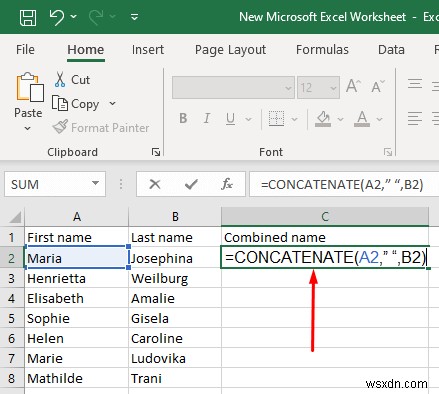Select the Josephina cell
Screen dimensions: 439x394
point(175,258)
